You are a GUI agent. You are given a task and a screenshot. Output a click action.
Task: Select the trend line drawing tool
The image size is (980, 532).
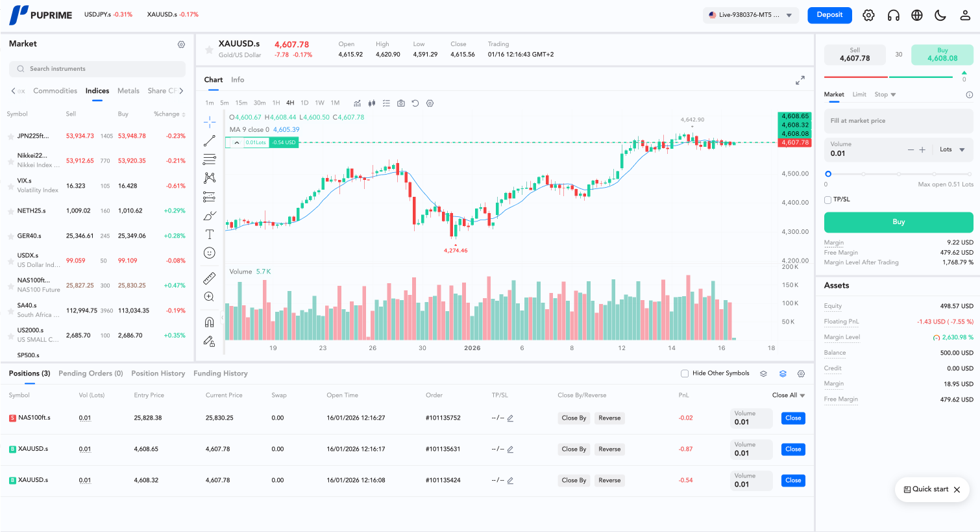210,141
